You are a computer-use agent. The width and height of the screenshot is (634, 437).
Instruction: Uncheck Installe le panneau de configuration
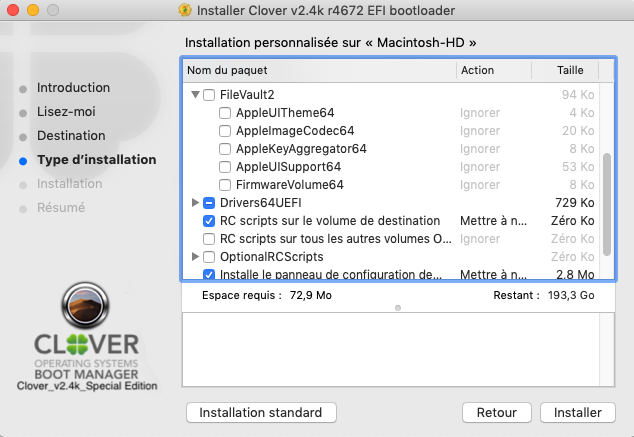pos(209,274)
